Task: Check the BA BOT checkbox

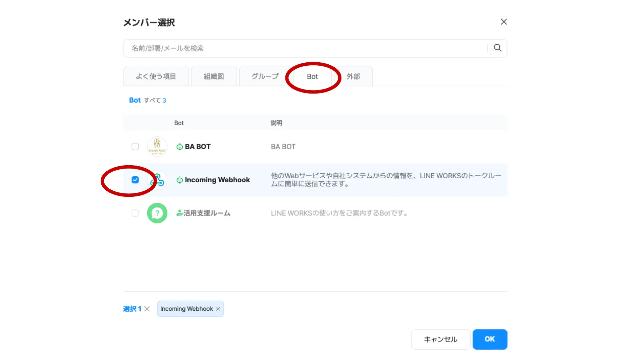Action: (x=135, y=146)
